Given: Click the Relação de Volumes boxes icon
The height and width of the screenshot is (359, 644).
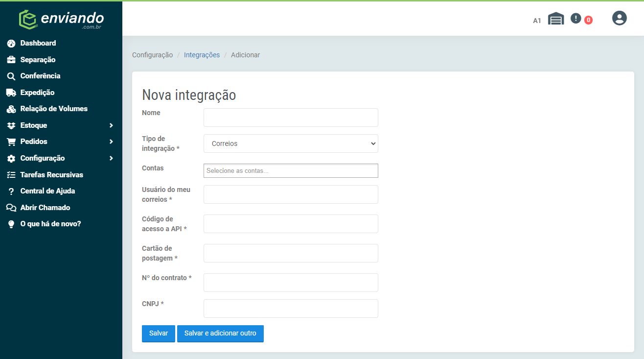Looking at the screenshot, I should tap(11, 109).
